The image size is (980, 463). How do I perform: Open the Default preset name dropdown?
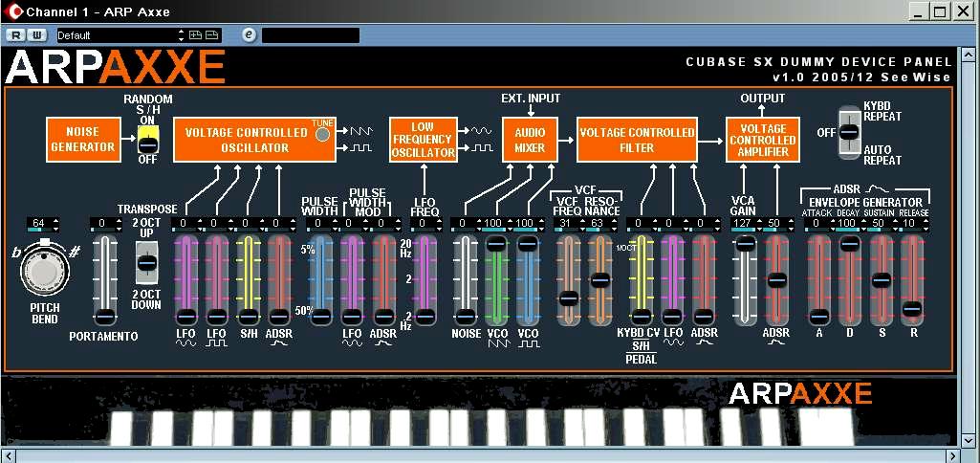click(117, 35)
